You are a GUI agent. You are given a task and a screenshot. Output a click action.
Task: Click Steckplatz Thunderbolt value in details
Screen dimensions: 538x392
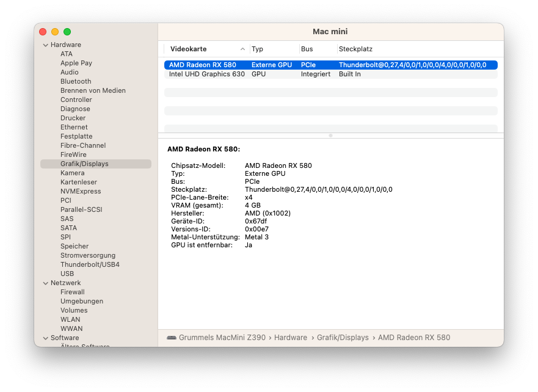click(x=318, y=189)
